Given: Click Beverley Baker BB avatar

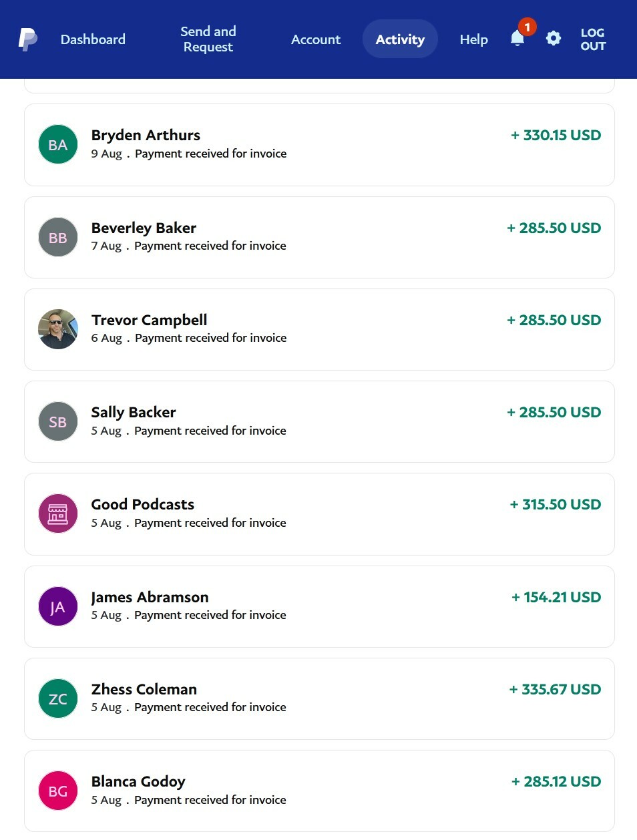Looking at the screenshot, I should click(58, 237).
